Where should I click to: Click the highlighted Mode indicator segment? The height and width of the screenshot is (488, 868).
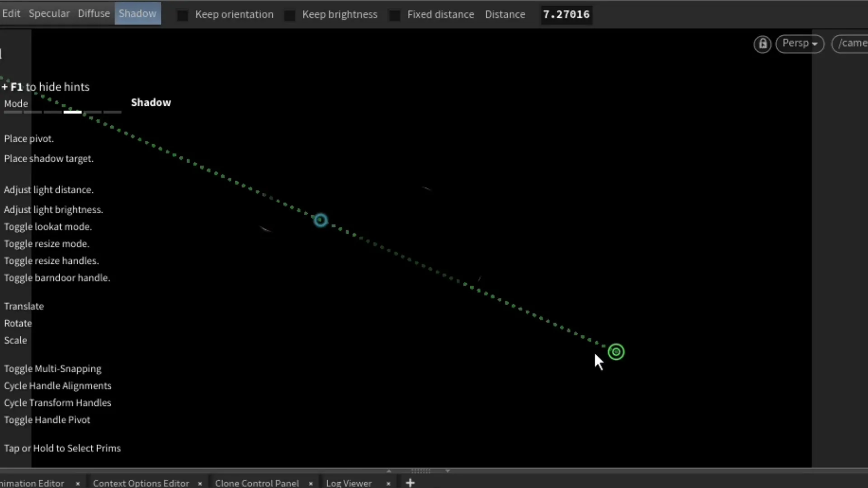click(x=72, y=112)
